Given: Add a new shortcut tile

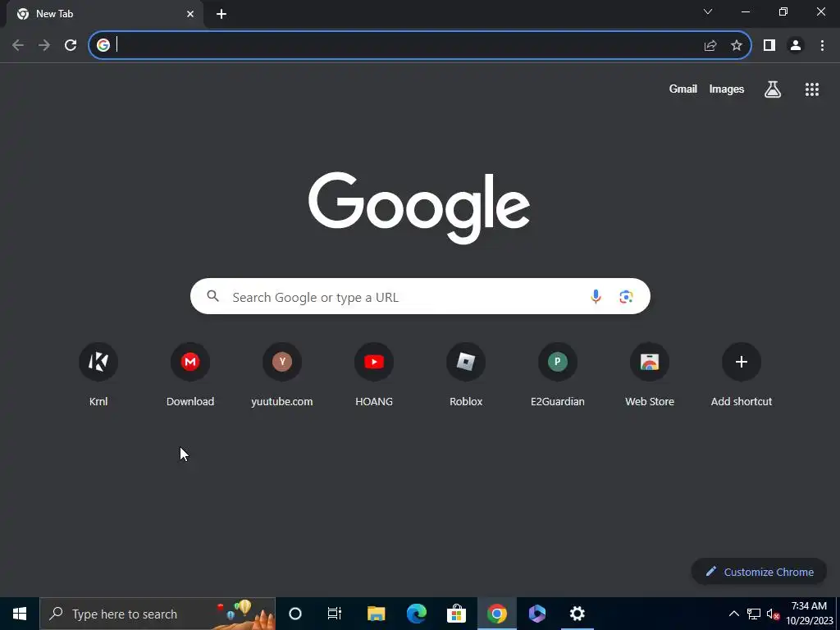Looking at the screenshot, I should pyautogui.click(x=742, y=374).
